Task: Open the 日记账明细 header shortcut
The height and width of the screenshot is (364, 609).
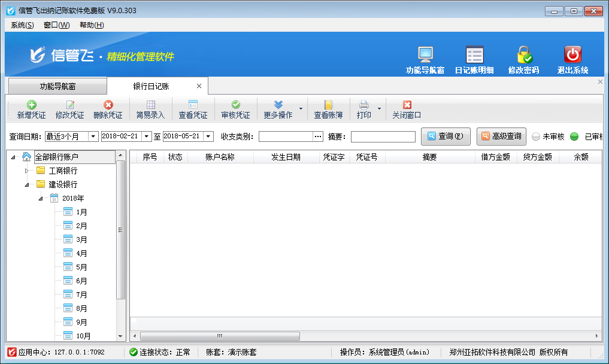Action: click(474, 55)
